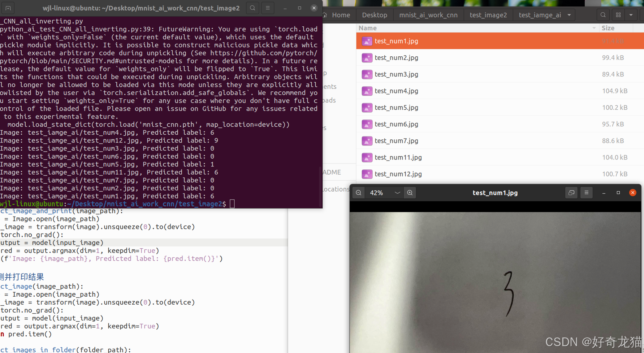The width and height of the screenshot is (644, 353).
Task: Select file test_num12.jpg
Action: (x=500, y=174)
